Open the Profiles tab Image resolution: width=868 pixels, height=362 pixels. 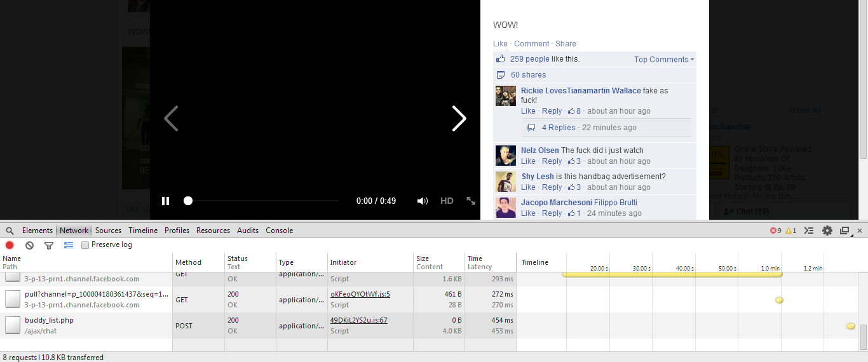pos(177,231)
